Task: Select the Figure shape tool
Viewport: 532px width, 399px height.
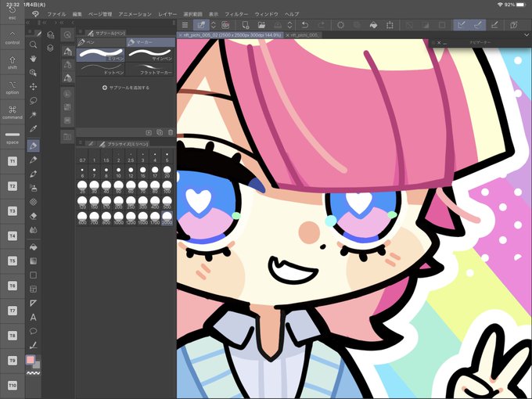Action: point(33,275)
